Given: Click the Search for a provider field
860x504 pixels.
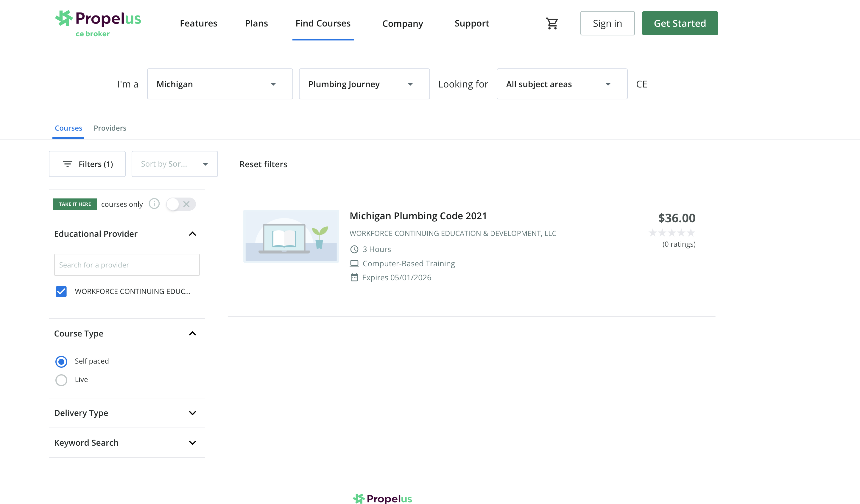Looking at the screenshot, I should click(x=127, y=265).
